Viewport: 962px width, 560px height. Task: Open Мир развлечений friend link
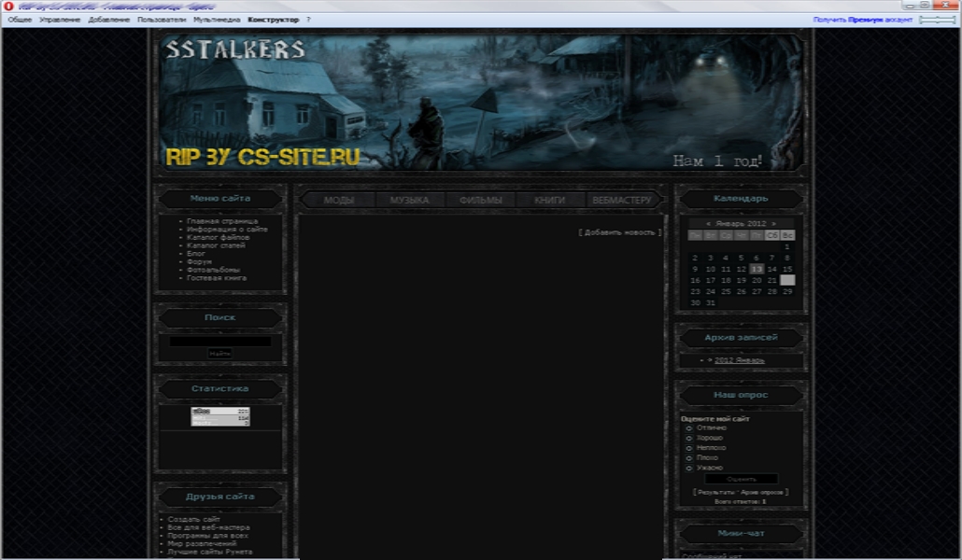[x=202, y=543]
